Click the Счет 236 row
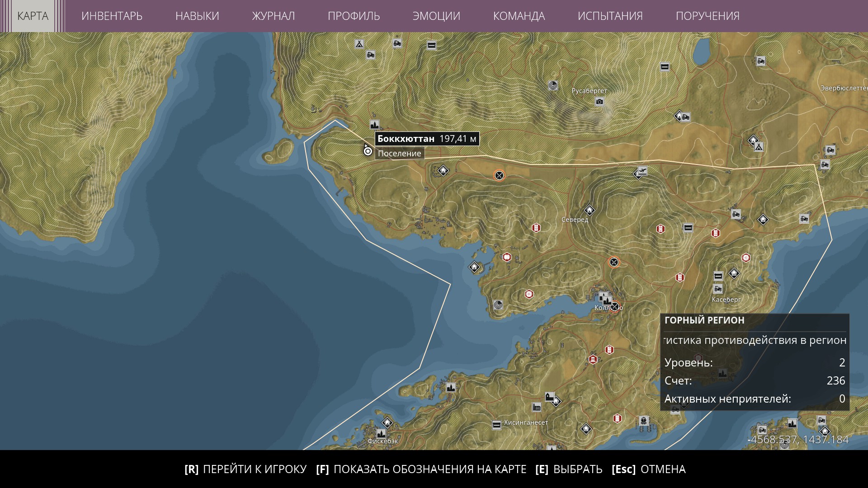The image size is (868, 488). [x=755, y=380]
